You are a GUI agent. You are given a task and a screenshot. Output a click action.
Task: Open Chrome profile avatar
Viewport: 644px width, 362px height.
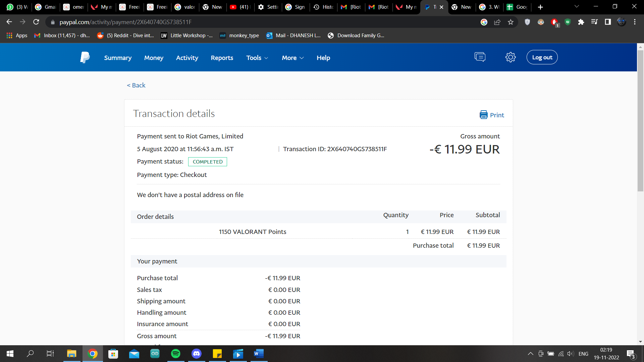click(621, 22)
